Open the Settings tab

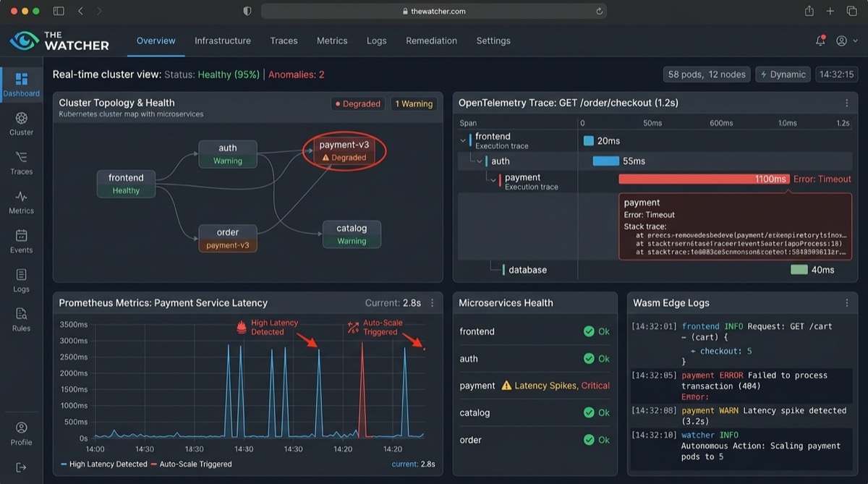(493, 41)
